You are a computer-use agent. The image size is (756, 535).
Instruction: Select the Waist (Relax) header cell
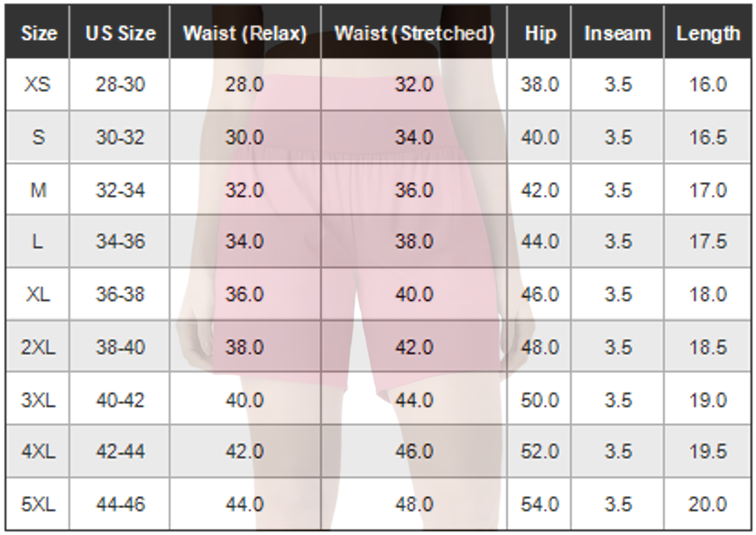click(x=244, y=32)
